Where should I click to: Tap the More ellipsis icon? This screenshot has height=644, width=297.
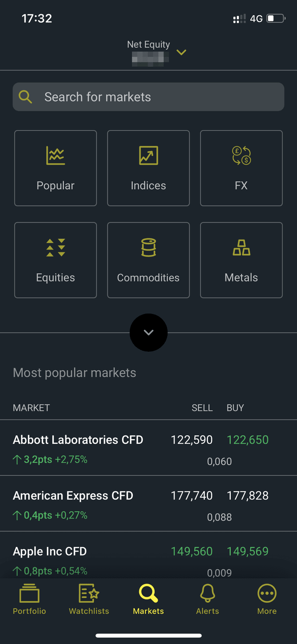(x=266, y=592)
